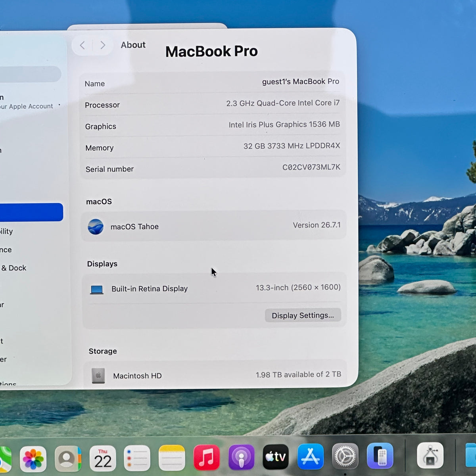
Task: Open the Apple TV app in the Dock
Action: 276,457
